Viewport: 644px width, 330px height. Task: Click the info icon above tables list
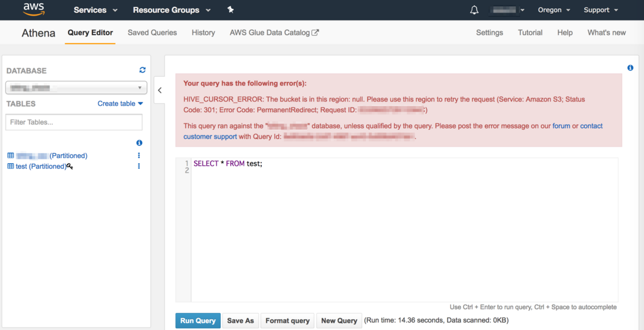(139, 143)
